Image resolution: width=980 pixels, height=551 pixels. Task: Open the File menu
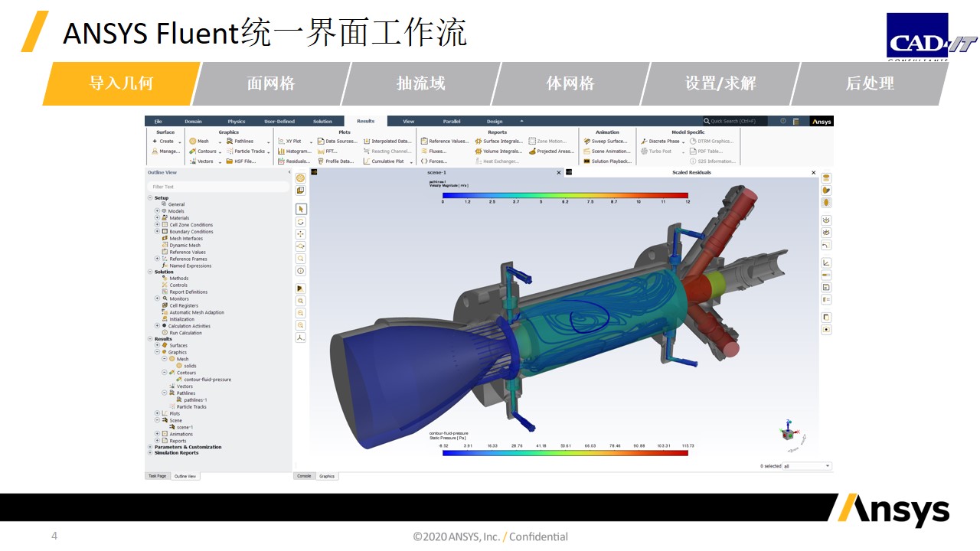point(158,122)
